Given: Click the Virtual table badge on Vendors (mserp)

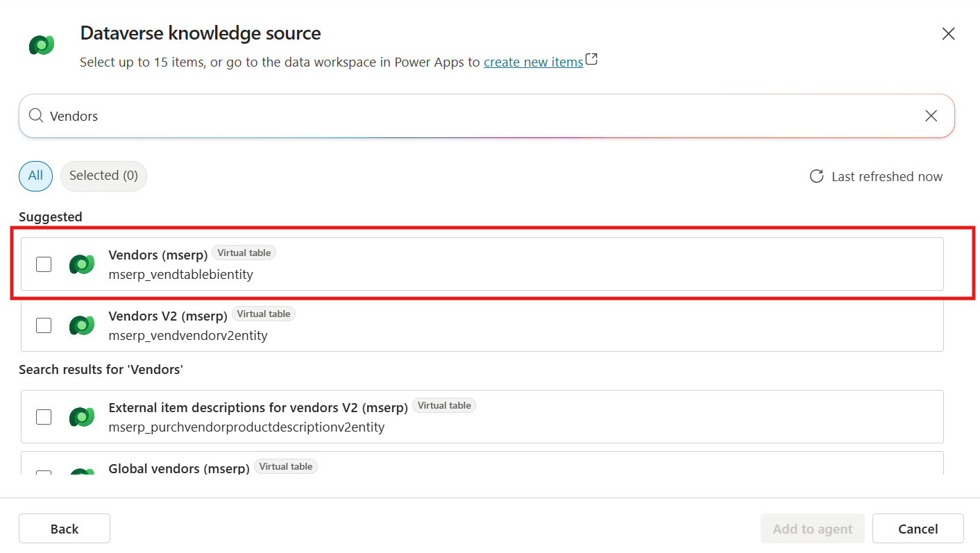Looking at the screenshot, I should (x=244, y=253).
